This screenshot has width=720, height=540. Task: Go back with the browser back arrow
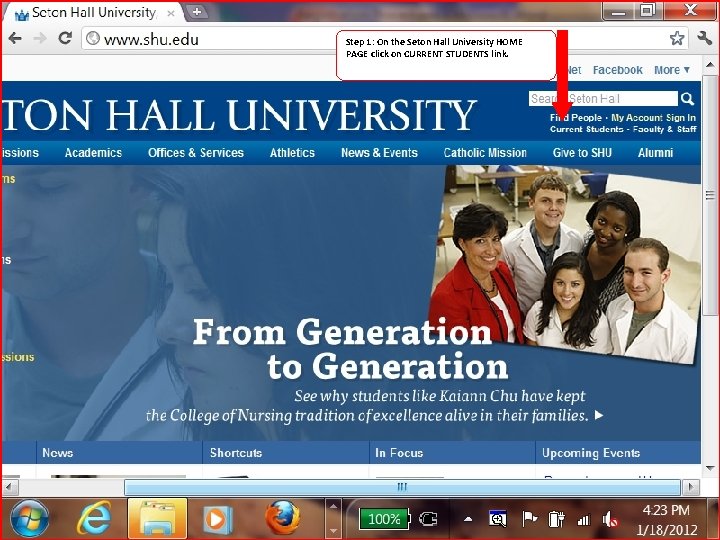tap(15, 38)
